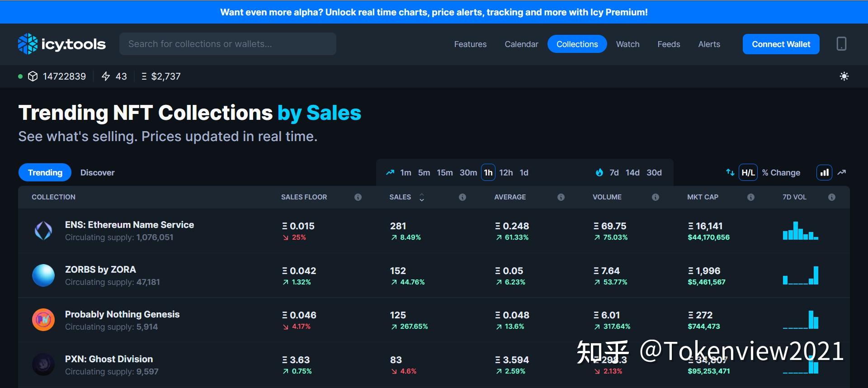Image resolution: width=868 pixels, height=388 pixels.
Task: Toggle light mode with the sun icon
Action: point(844,76)
